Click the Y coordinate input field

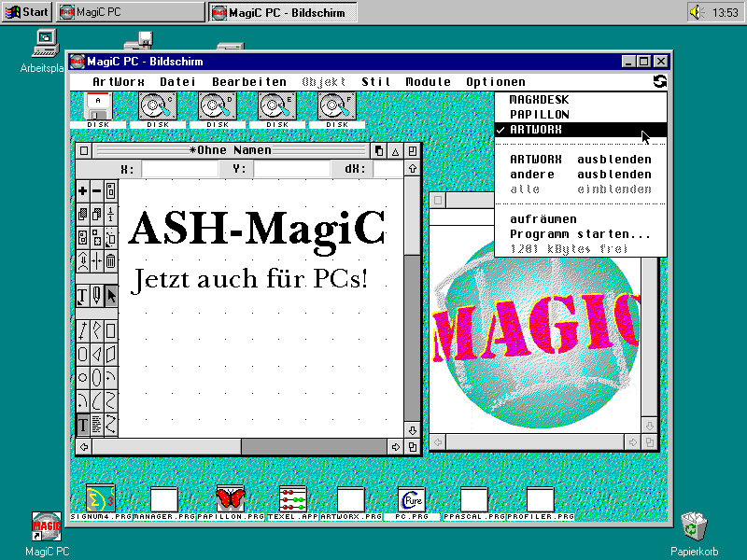[x=292, y=169]
